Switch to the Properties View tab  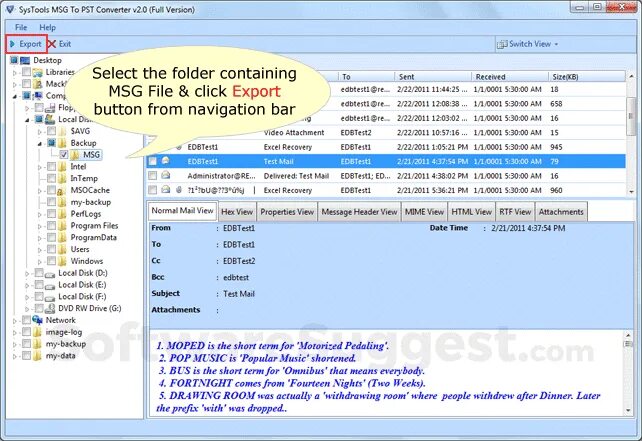coord(287,212)
